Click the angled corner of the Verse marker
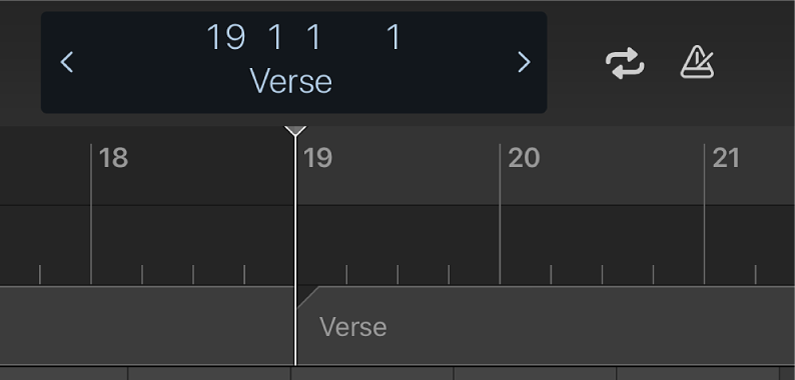 pos(306,296)
